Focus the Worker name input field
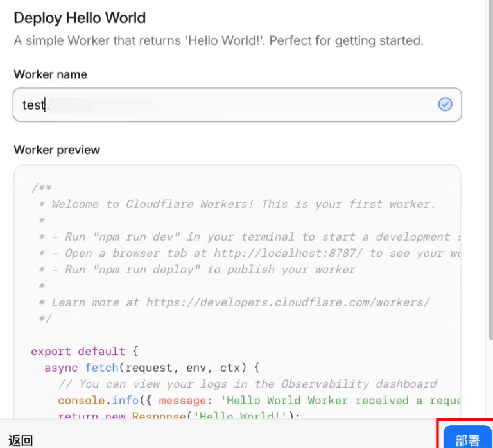The height and width of the screenshot is (448, 493). 238,105
